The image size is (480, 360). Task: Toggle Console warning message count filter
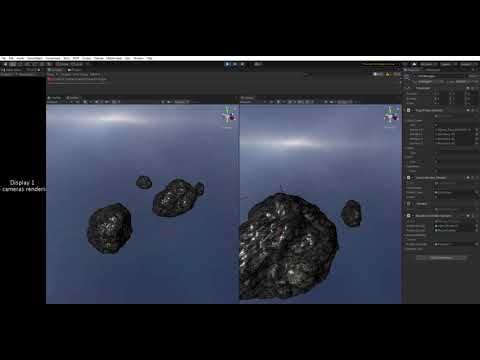tap(389, 74)
